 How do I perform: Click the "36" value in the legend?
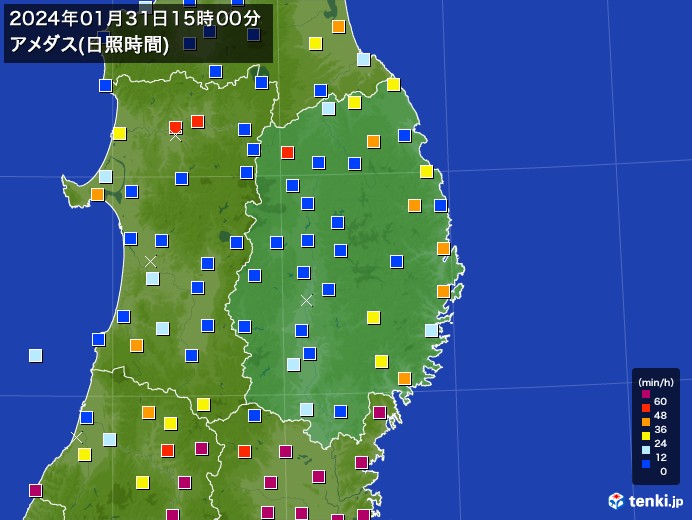(x=660, y=429)
